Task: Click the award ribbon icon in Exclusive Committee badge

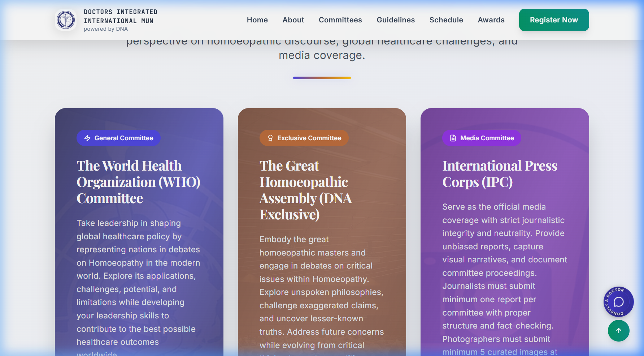Action: tap(270, 138)
